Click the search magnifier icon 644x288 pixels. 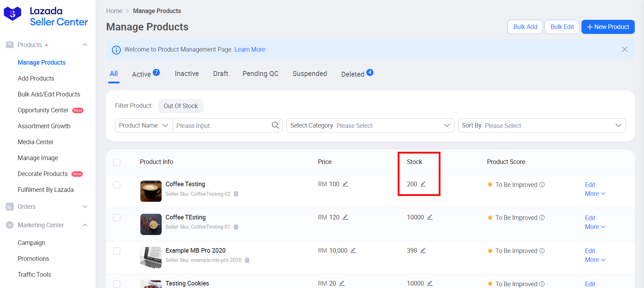tap(275, 125)
